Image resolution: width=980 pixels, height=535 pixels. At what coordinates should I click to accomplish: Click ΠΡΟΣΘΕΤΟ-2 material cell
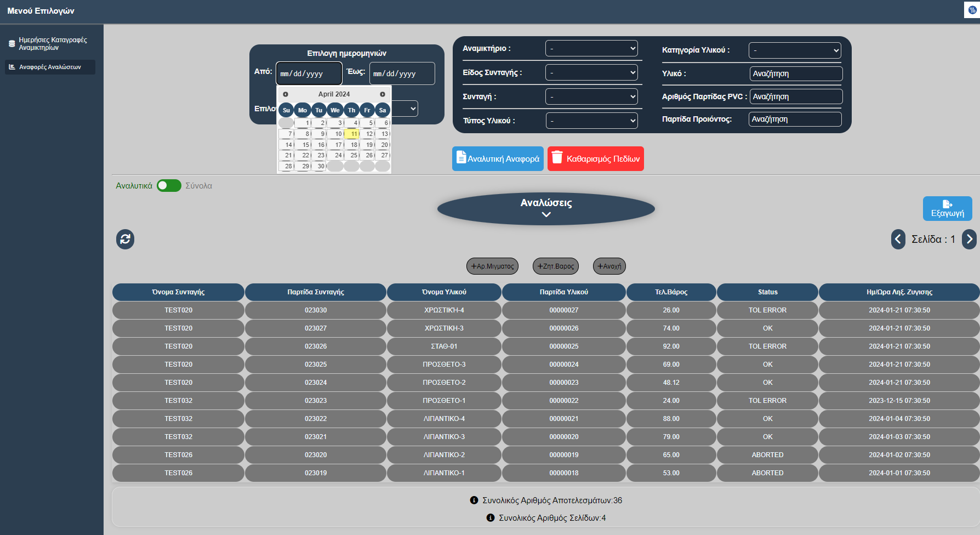[444, 383]
